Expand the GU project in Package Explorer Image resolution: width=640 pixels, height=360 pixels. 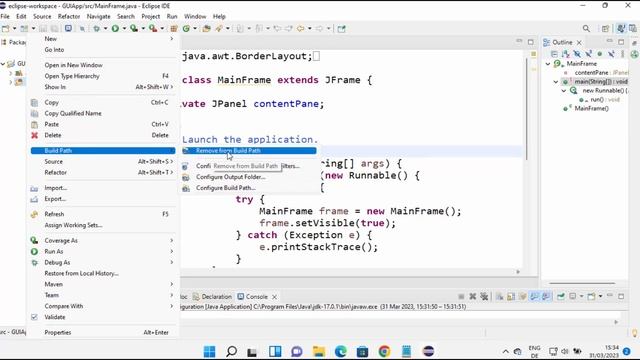(x=3, y=64)
